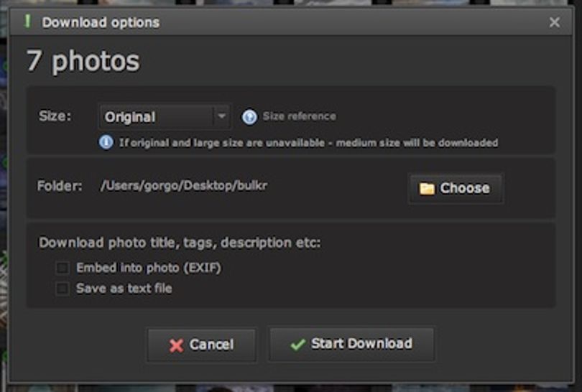Click the green exclamation icon in title bar
The image size is (582, 392).
click(x=27, y=22)
